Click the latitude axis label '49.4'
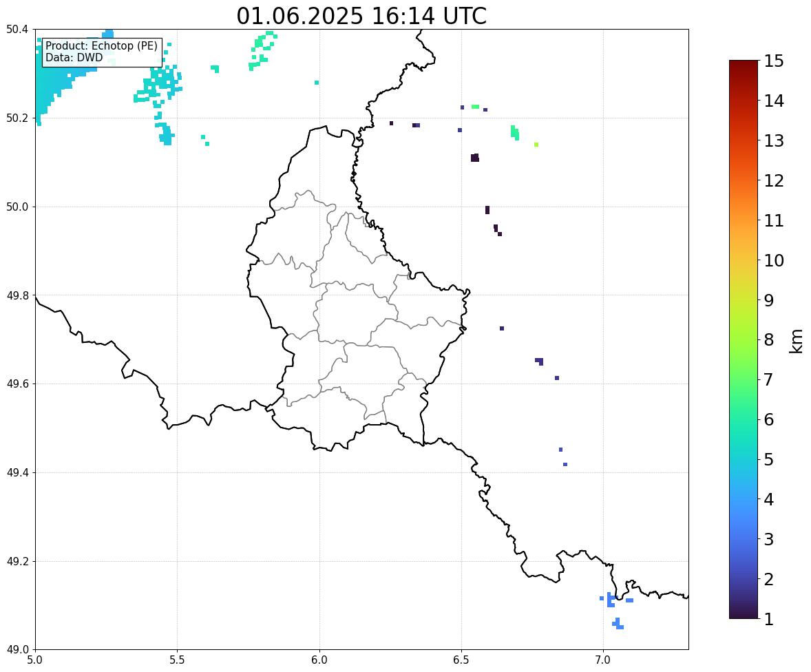The height and width of the screenshot is (672, 811). (17, 473)
